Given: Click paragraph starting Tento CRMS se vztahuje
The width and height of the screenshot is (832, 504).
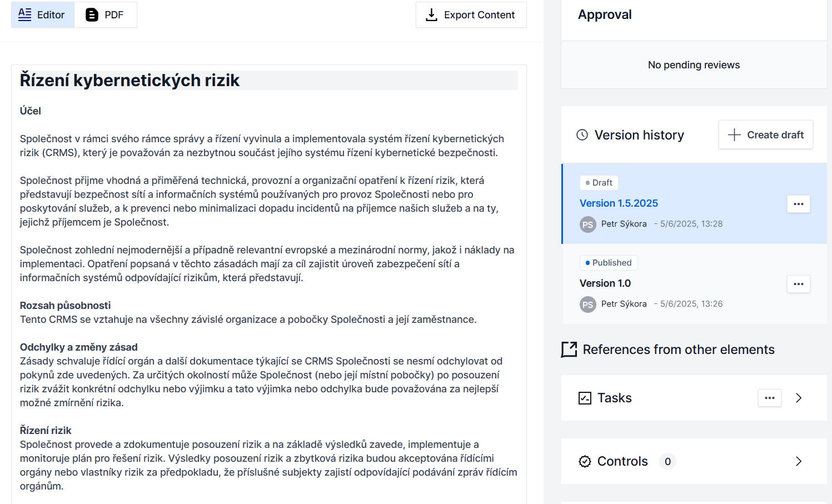Looking at the screenshot, I should pyautogui.click(x=248, y=320).
